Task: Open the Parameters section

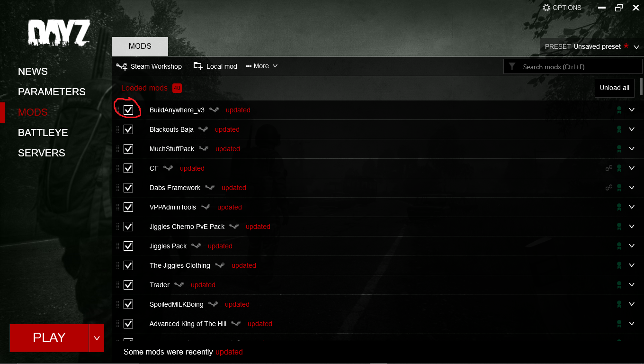Action: pos(52,92)
